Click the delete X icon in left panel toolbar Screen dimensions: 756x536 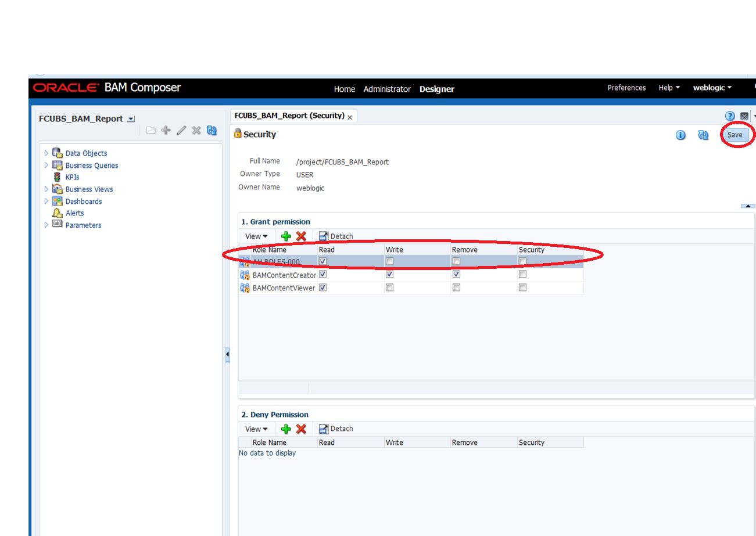click(x=196, y=131)
